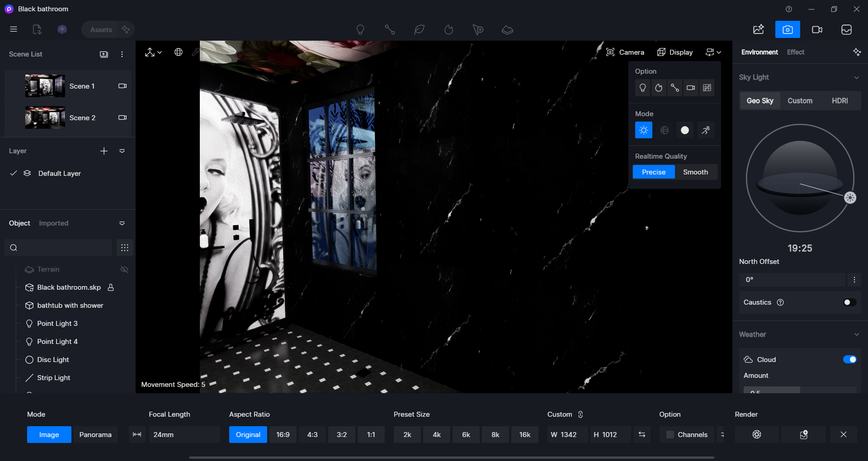Viewport: 868px width, 461px height.
Task: Set Realtime Quality to Smooth
Action: [x=695, y=172]
